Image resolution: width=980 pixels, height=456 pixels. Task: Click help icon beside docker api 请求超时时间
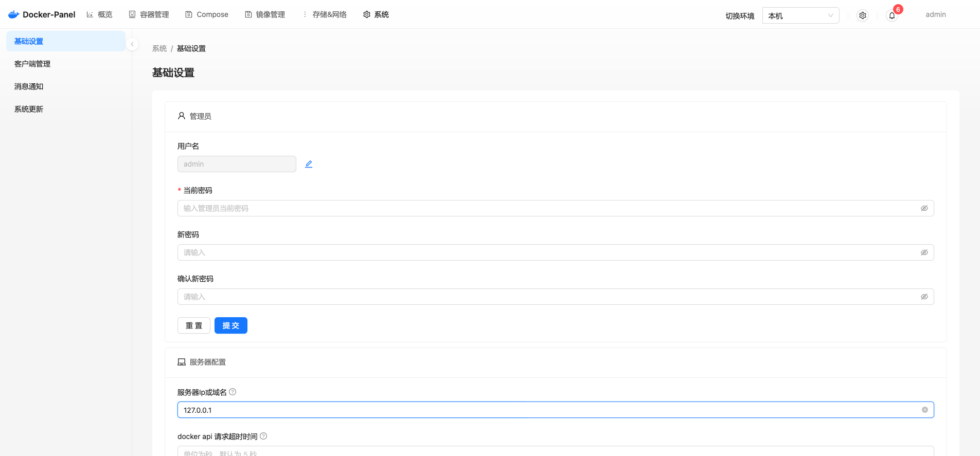[263, 436]
